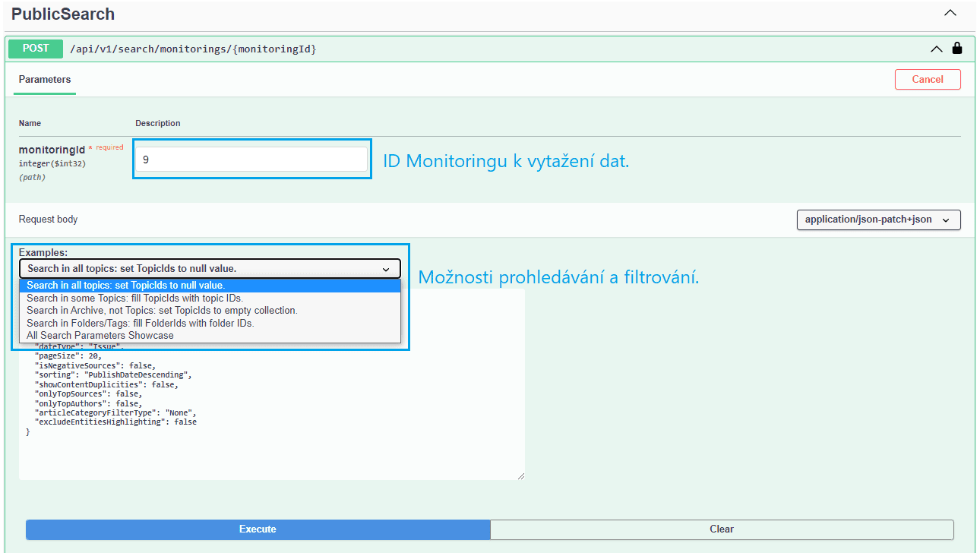
Task: Collapse the PublicSearch section arrow
Action: coord(950,13)
